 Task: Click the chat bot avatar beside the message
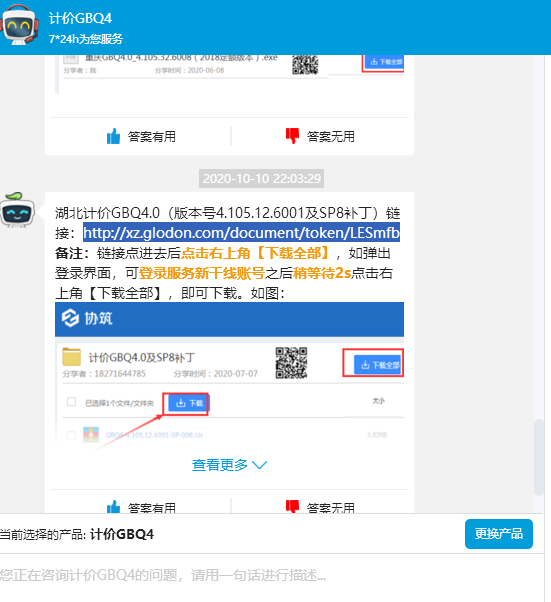coord(18,210)
